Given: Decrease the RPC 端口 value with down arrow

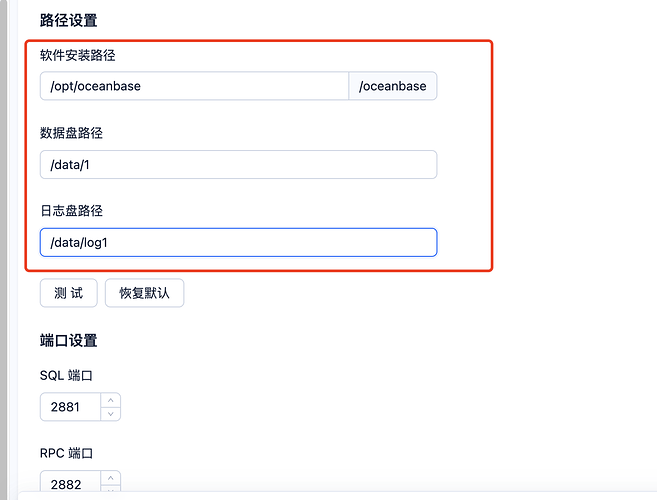Looking at the screenshot, I should [x=111, y=490].
